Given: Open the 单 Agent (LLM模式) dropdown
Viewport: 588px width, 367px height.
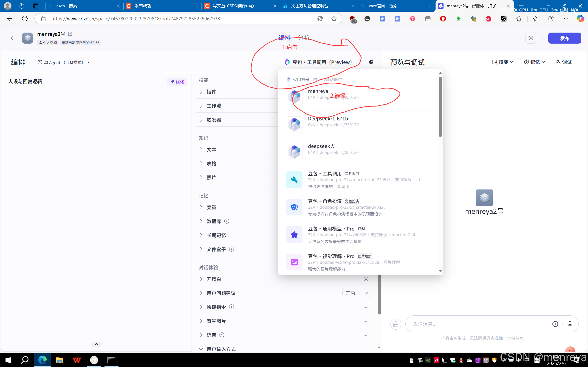Looking at the screenshot, I should click(64, 62).
